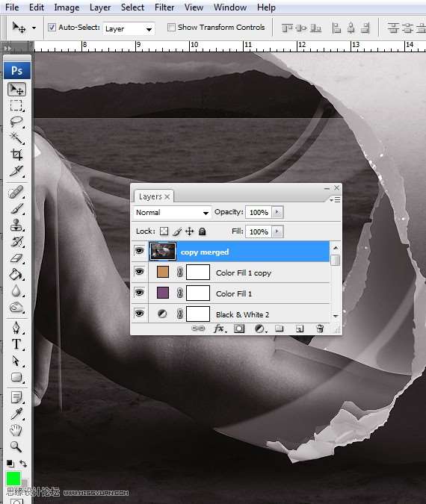Pick the Magic Wand tool

[16, 138]
